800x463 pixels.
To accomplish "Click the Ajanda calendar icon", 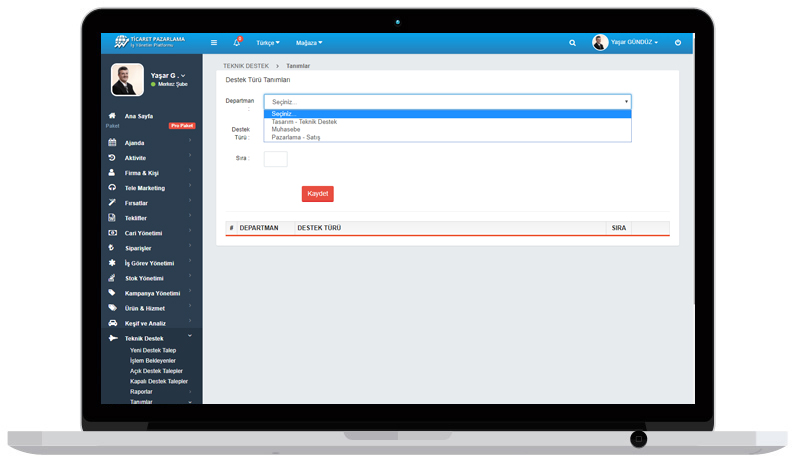I will pyautogui.click(x=112, y=142).
